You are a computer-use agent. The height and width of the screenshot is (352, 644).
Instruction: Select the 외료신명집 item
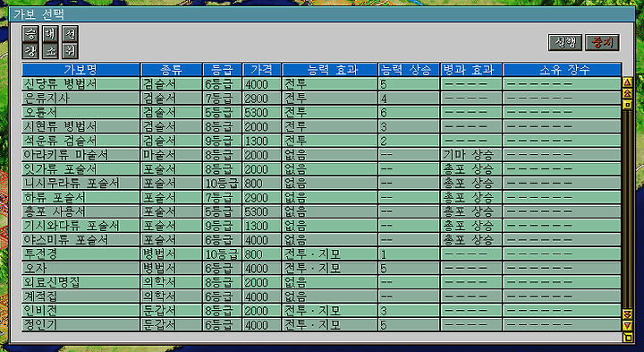click(x=321, y=282)
